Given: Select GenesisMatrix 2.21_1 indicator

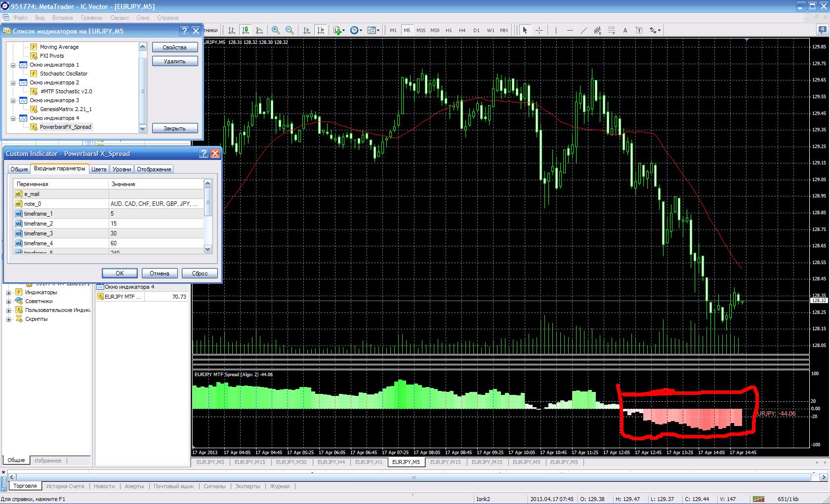Looking at the screenshot, I should tap(66, 109).
